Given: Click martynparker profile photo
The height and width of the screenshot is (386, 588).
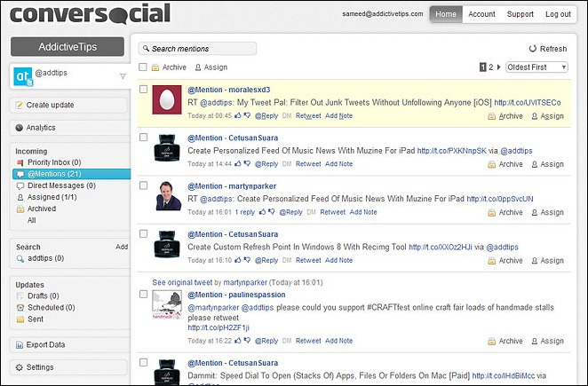Looking at the screenshot, I should click(169, 195).
